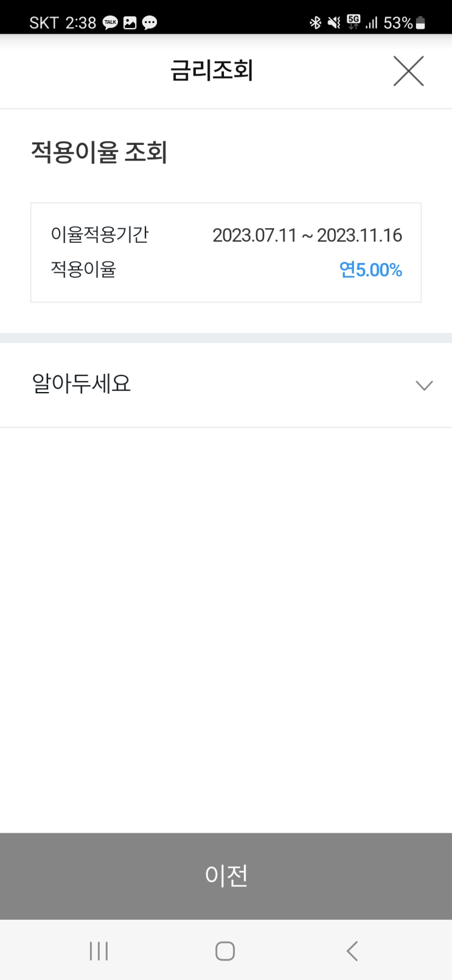Viewport: 452px width, 980px height.
Task: Tap the battery 53% indicator
Action: (x=404, y=23)
